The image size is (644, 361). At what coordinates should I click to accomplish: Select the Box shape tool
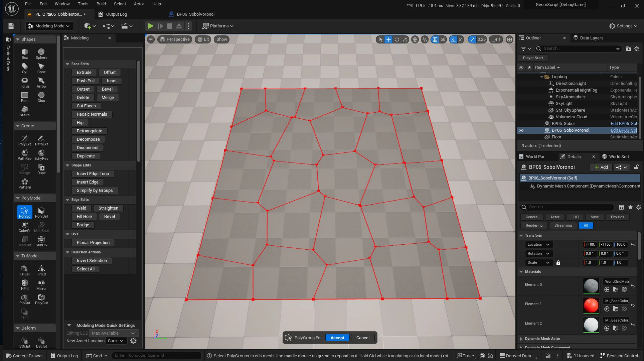(25, 54)
